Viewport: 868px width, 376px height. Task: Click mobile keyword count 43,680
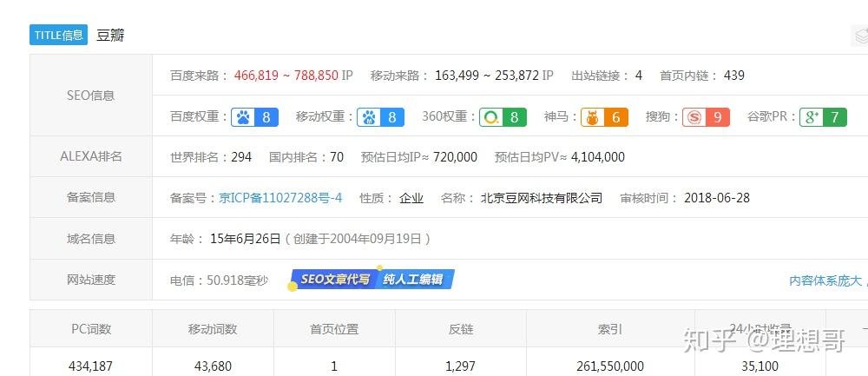point(213,366)
